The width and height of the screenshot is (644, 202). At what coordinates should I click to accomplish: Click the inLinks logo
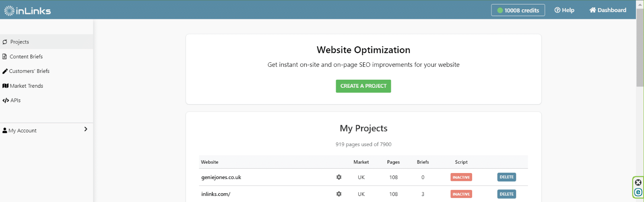(x=27, y=10)
